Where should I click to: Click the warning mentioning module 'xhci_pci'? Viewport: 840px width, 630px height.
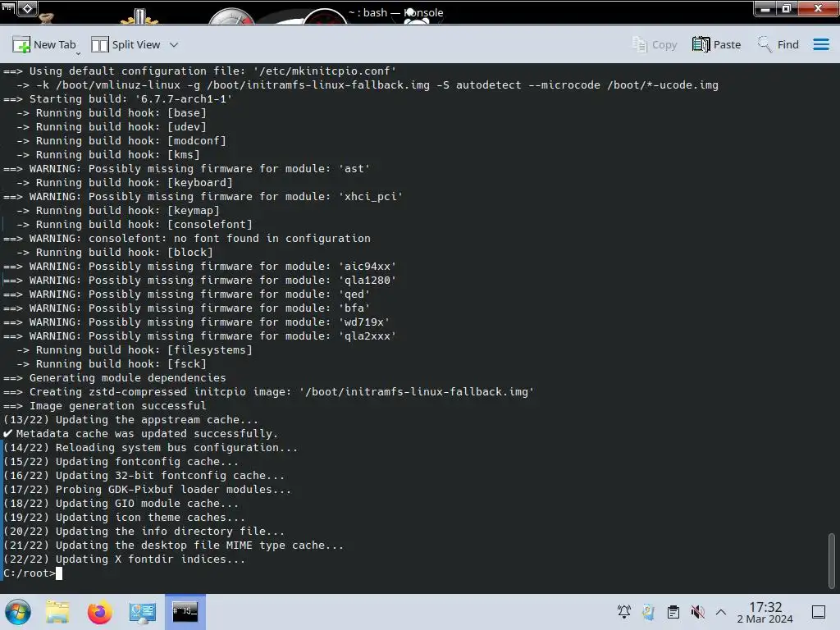pyautogui.click(x=203, y=196)
